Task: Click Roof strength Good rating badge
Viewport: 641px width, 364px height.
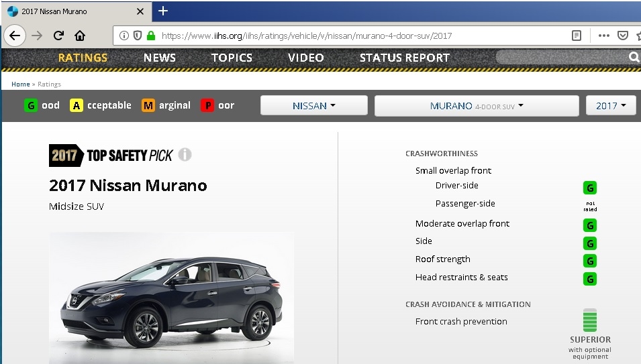Action: [590, 261]
